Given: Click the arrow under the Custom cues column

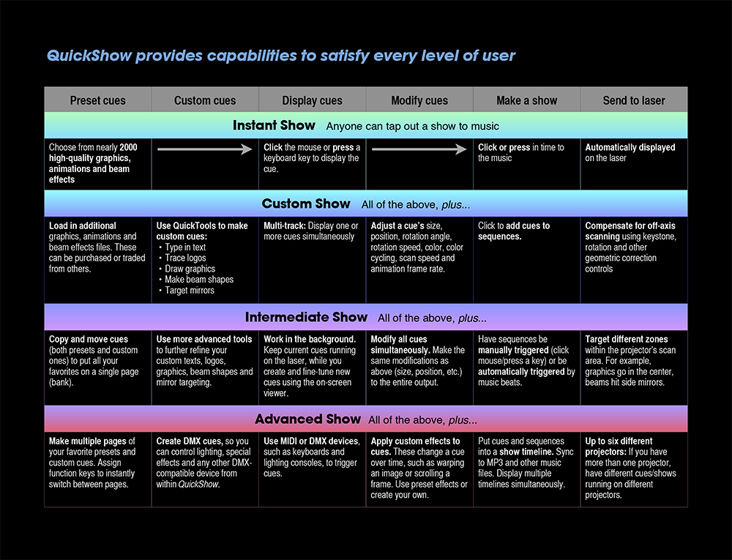Looking at the screenshot, I should point(205,149).
